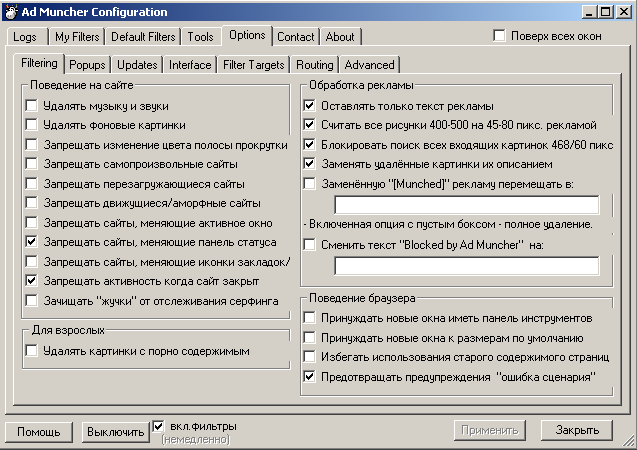Check 'Запрещать самопроизвольные сайты'
The image size is (637, 450).
point(31,164)
